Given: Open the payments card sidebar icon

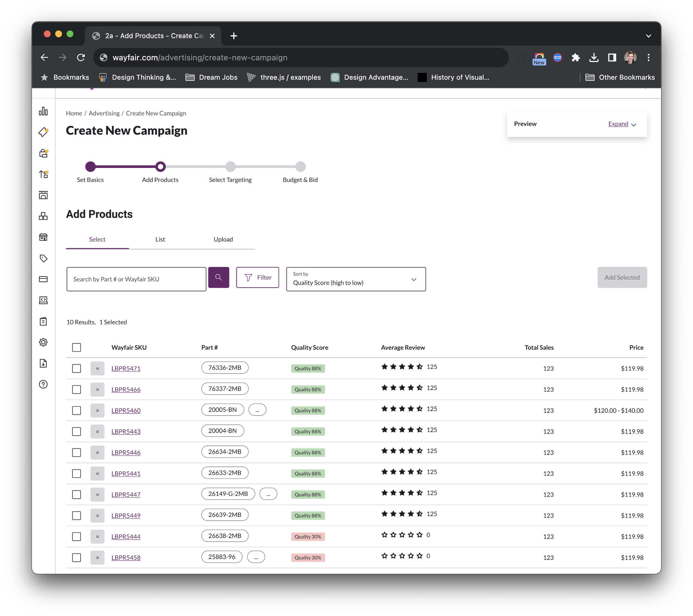Looking at the screenshot, I should 44,279.
